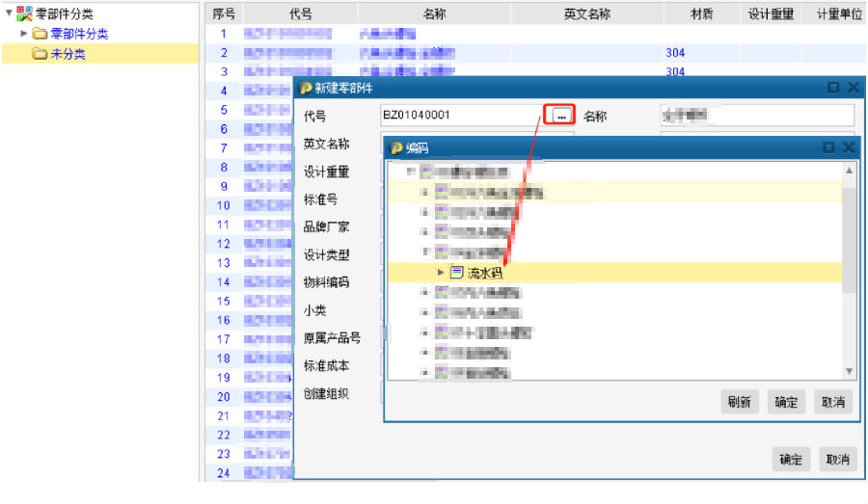
Task: Click the 代号 field with BZ01040001
Action: [x=461, y=115]
